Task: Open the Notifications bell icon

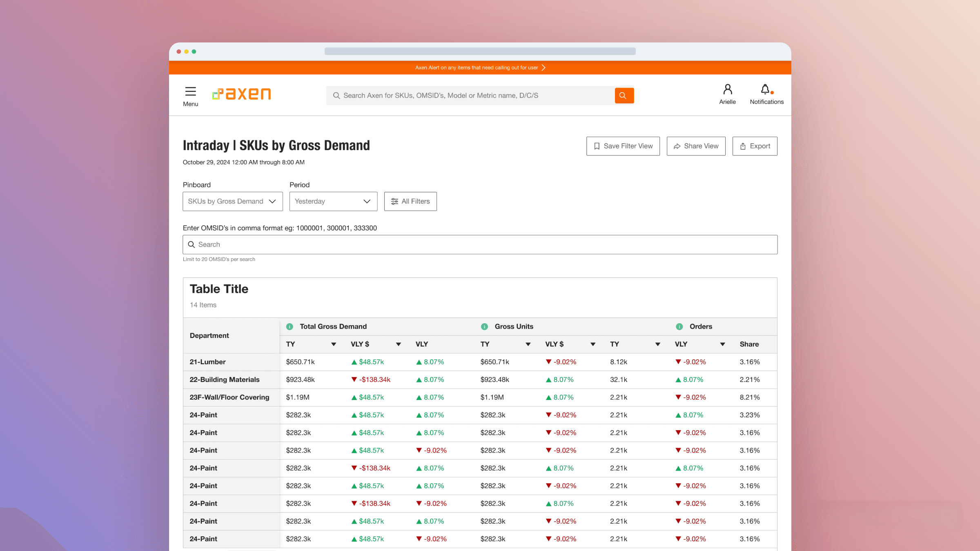Action: pyautogui.click(x=766, y=90)
